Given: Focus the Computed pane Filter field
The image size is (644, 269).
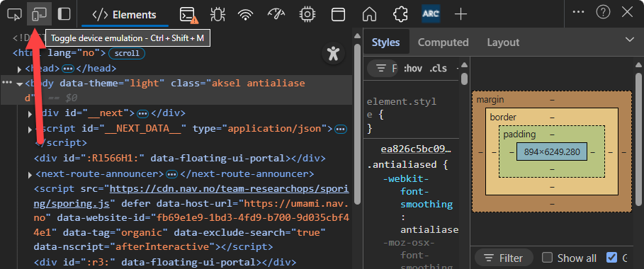Looking at the screenshot, I should point(504,258).
